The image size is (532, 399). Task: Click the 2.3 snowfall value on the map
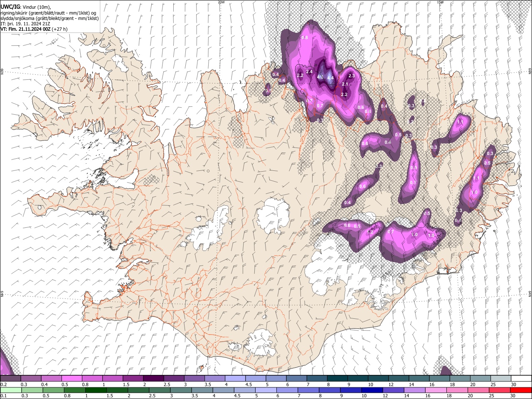click(352, 76)
